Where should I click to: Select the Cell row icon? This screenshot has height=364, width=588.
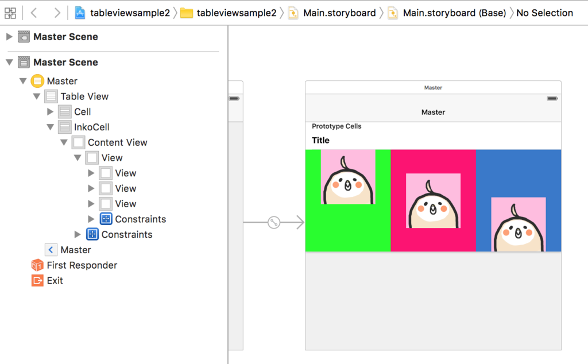(x=64, y=112)
